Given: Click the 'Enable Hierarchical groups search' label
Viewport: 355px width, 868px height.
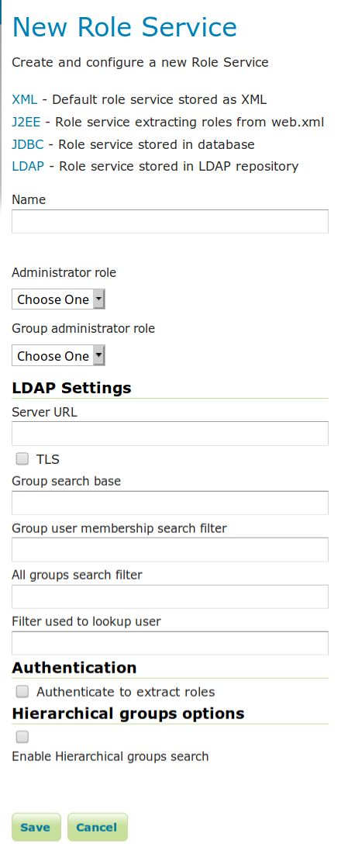Looking at the screenshot, I should (110, 756).
